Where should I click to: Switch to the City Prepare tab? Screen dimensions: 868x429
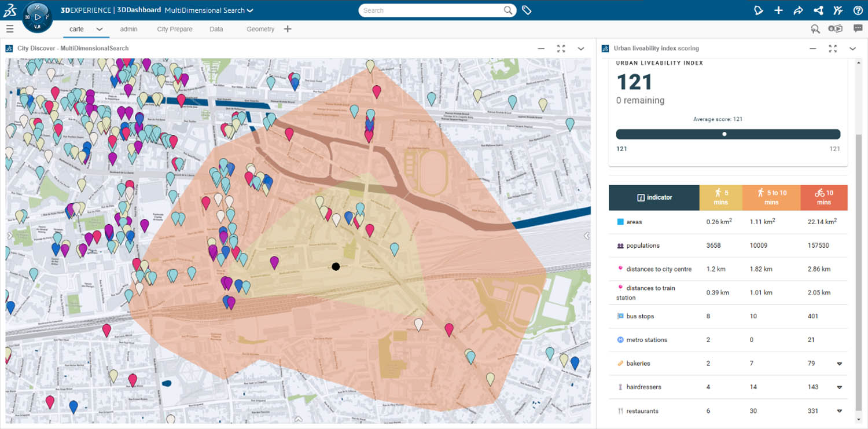[x=175, y=29]
